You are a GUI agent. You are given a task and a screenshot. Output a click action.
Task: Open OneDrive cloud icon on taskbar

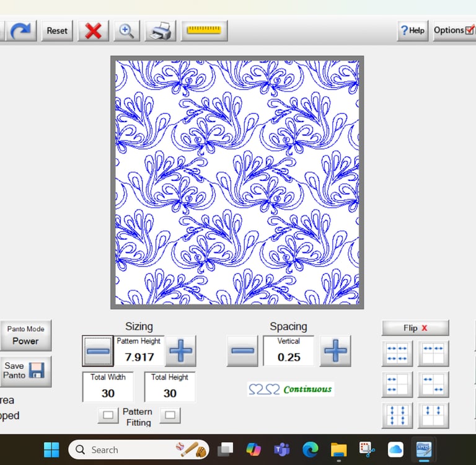click(395, 449)
